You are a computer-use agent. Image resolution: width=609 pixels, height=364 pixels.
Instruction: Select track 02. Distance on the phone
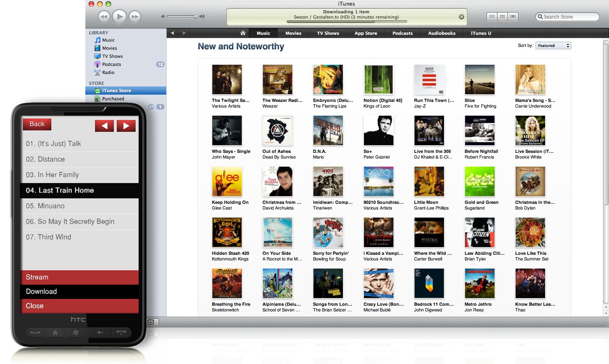(79, 159)
